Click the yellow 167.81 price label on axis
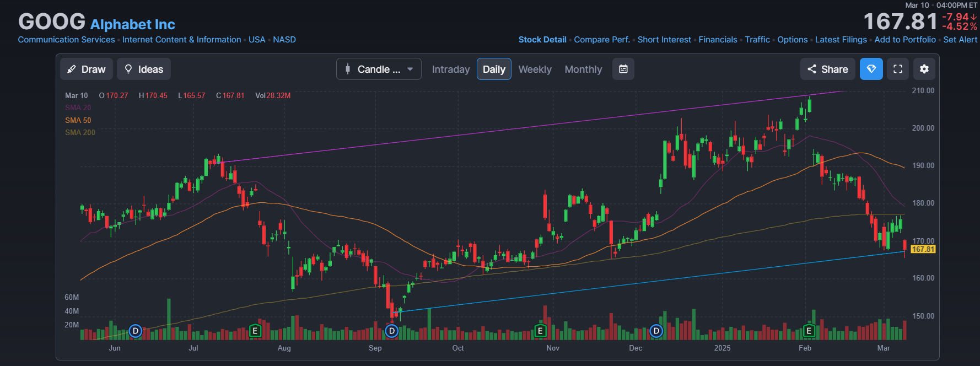 (x=923, y=249)
